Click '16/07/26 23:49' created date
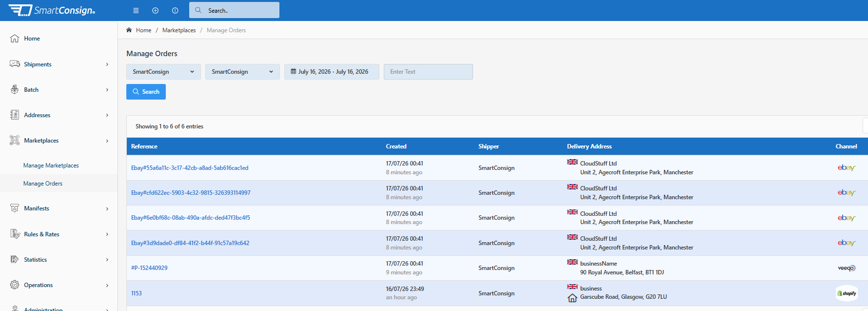This screenshot has width=868, height=311. point(405,289)
